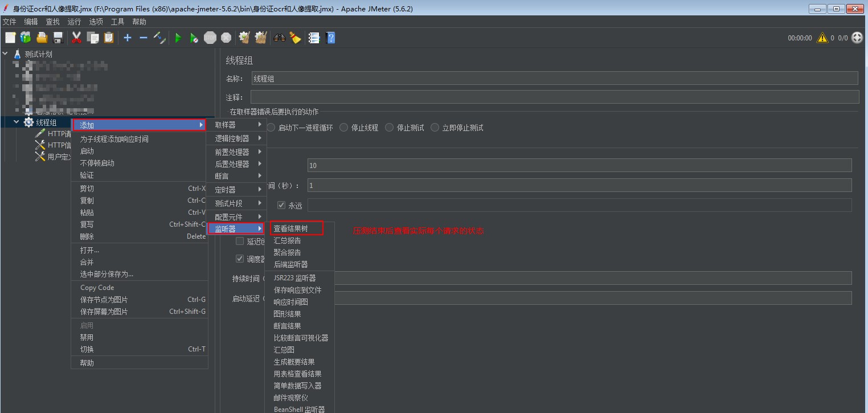The height and width of the screenshot is (413, 868).
Task: Click the thread count field showing 10
Action: click(580, 165)
